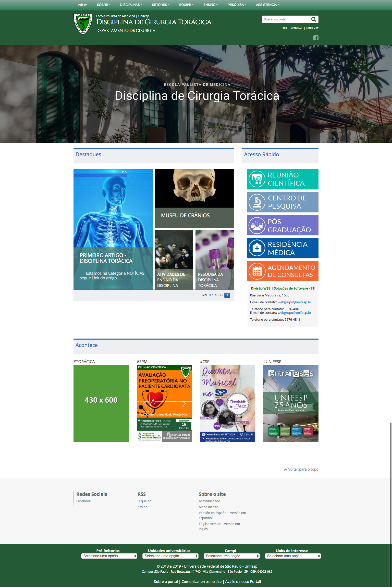Click the Departamento de Cirurgia header text
This screenshot has width=392, height=587.
pos(126,30)
